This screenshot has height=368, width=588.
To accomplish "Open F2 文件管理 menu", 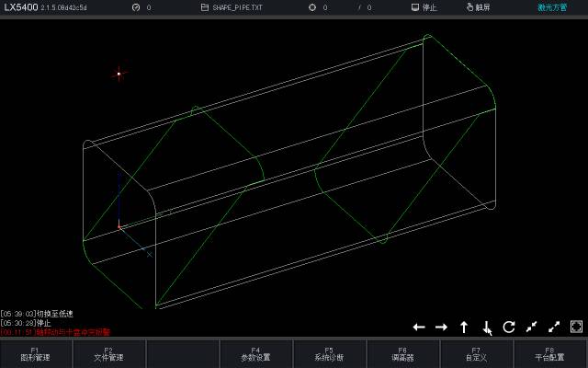I will 108,354.
